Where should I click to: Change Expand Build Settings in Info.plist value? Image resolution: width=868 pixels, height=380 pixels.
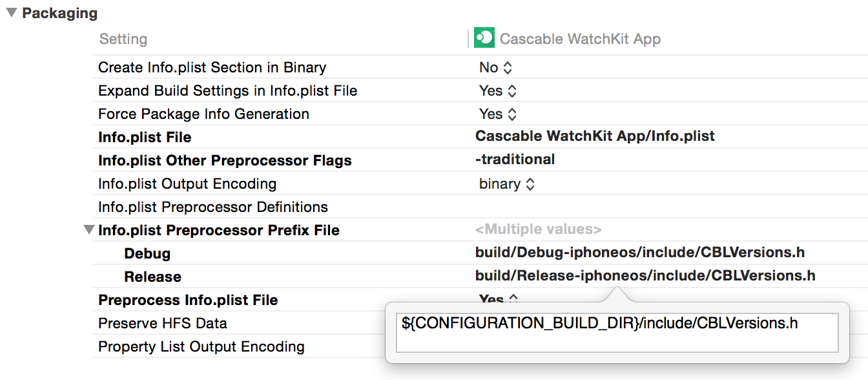pyautogui.click(x=498, y=90)
